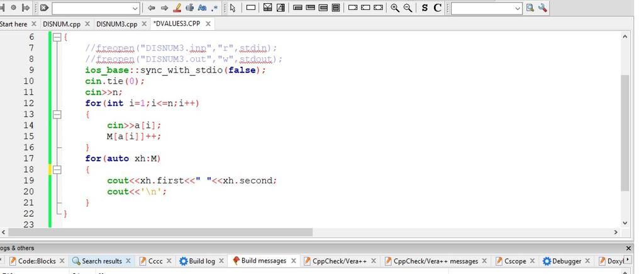Open the CppCheck/Vera++ messages tab
The image size is (644, 274).
[x=431, y=261]
